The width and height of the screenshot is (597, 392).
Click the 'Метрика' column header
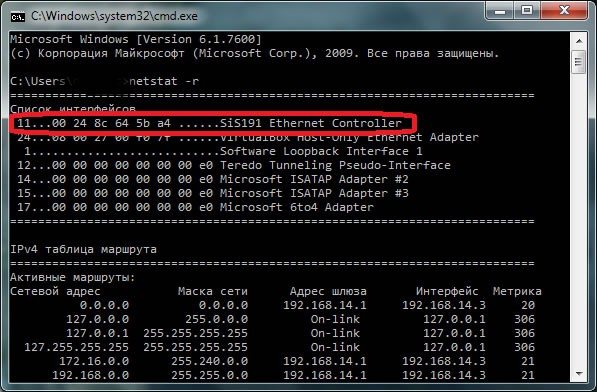[x=517, y=292]
